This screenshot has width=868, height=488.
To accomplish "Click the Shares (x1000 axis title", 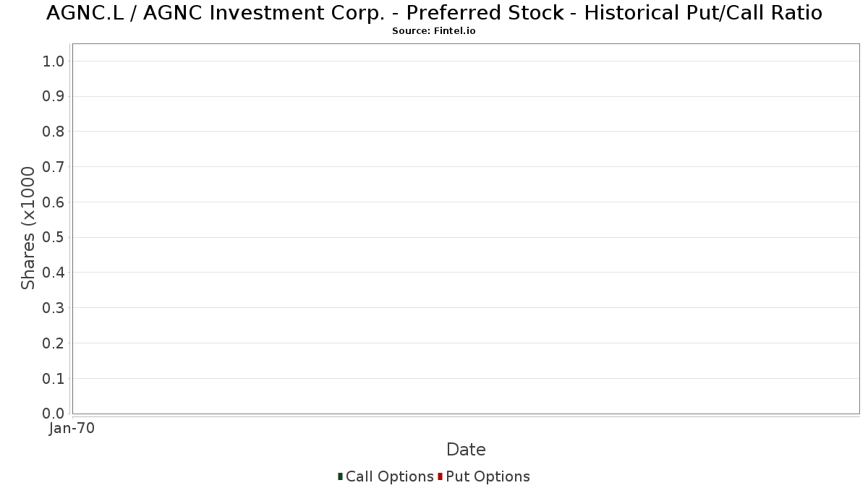I will (28, 228).
